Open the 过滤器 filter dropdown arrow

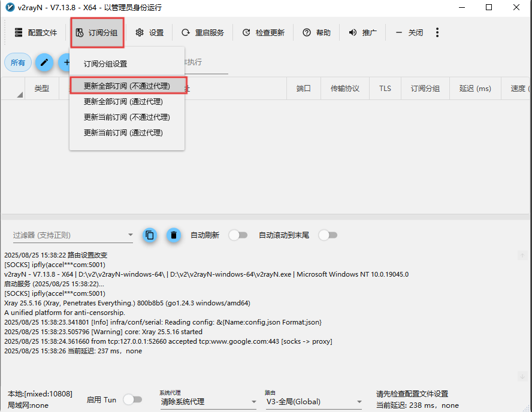pos(130,235)
